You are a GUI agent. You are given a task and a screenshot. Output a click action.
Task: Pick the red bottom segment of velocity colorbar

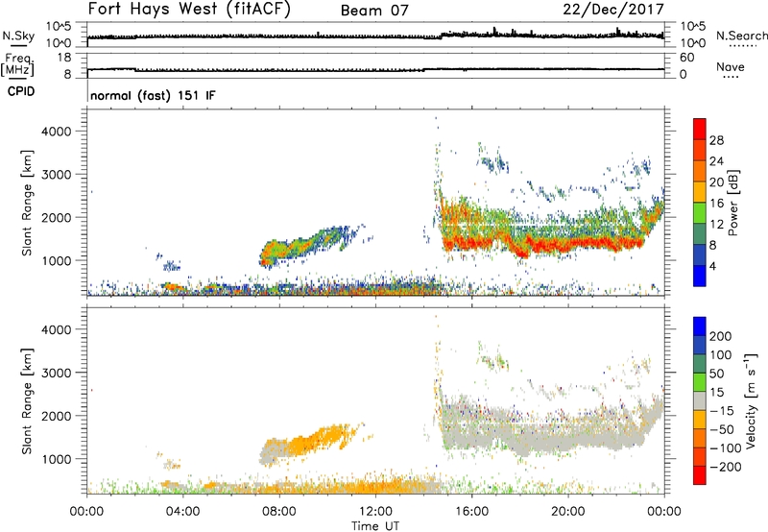click(x=700, y=475)
